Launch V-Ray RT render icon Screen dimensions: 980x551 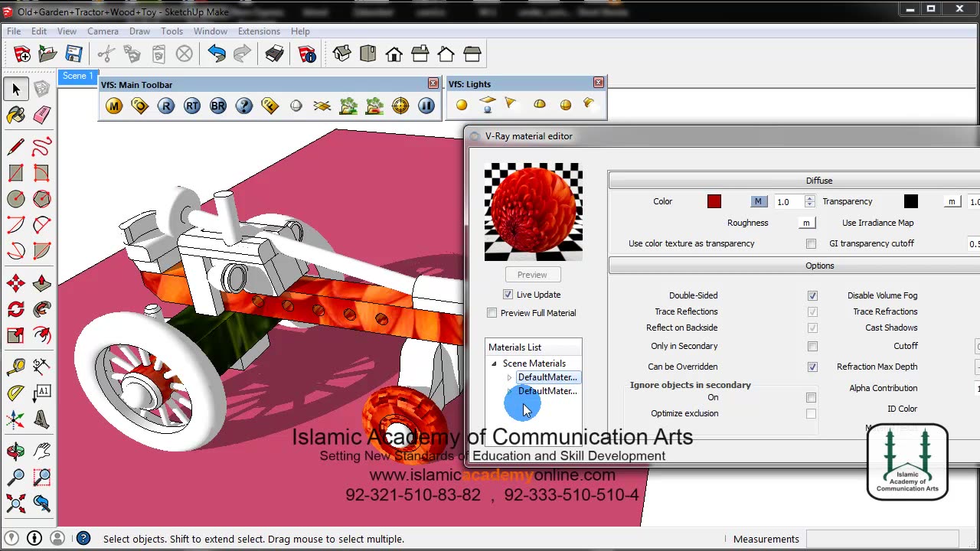coord(192,106)
